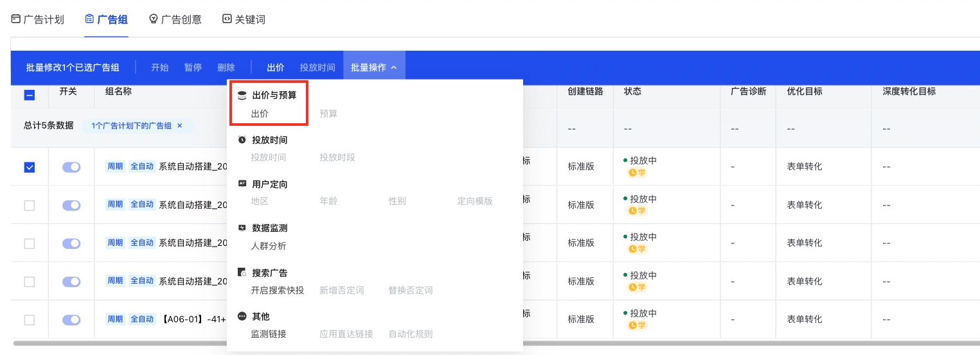
Task: Select 年龄 under 用户定向
Action: point(328,201)
